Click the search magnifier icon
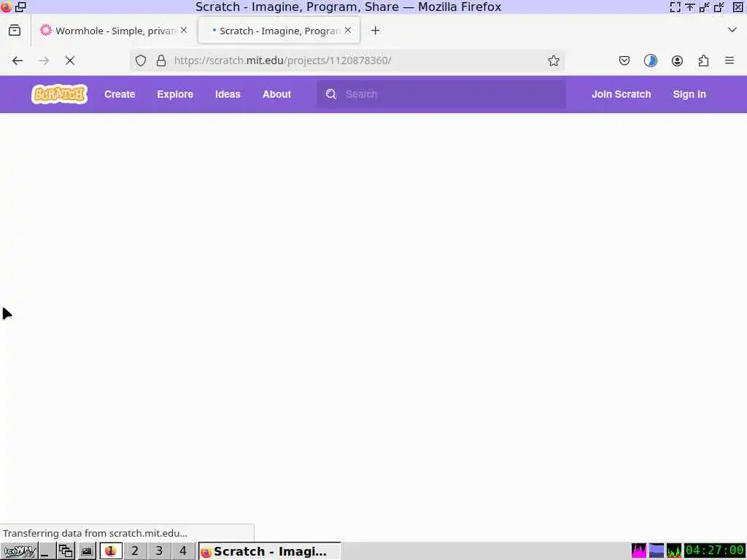 [331, 94]
